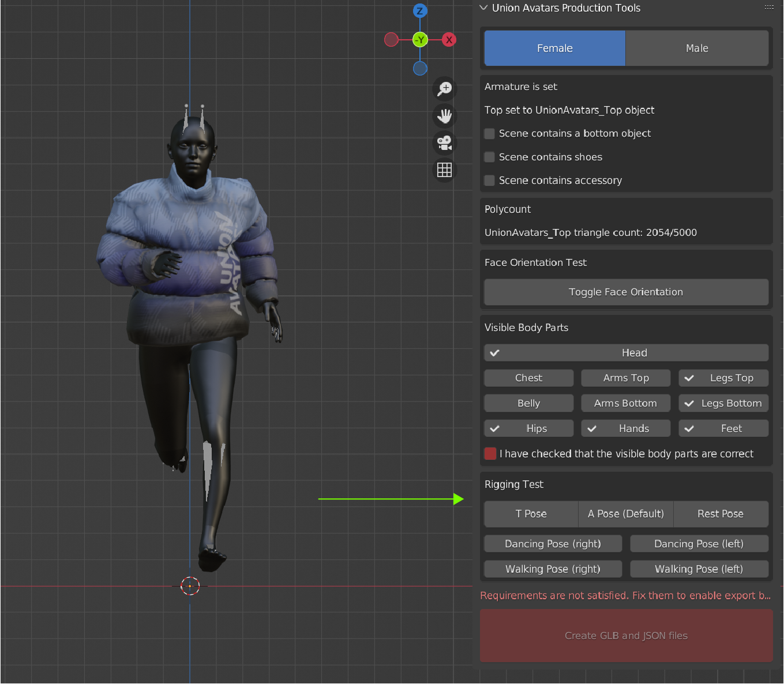
Task: Toggle Hands body part visibility
Action: 626,429
